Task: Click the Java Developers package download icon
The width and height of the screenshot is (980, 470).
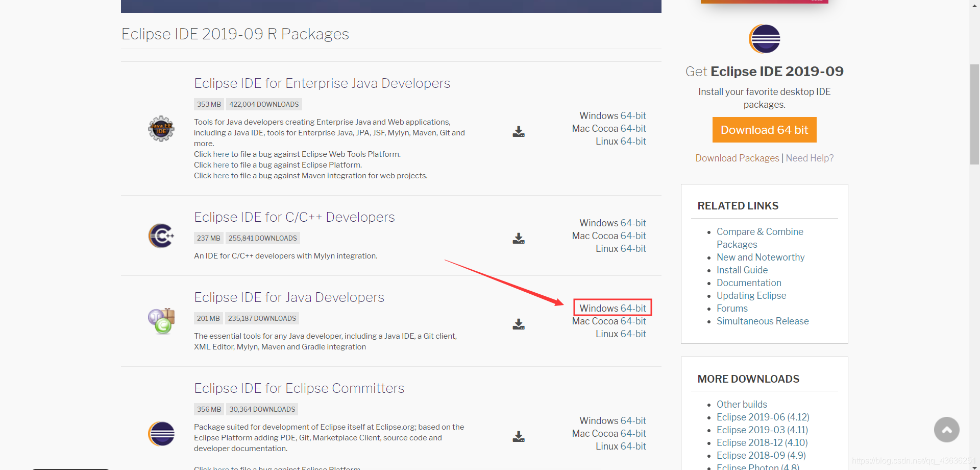Action: coord(519,324)
